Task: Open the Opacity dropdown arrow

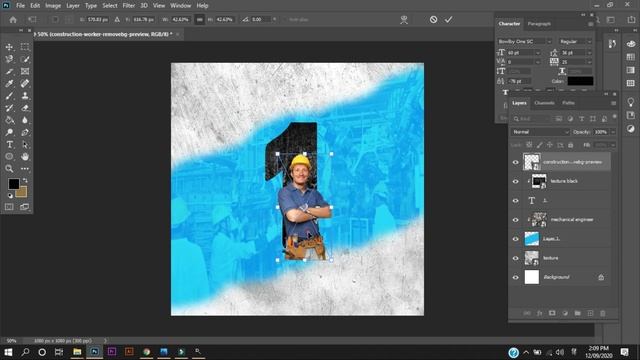Action: point(613,132)
